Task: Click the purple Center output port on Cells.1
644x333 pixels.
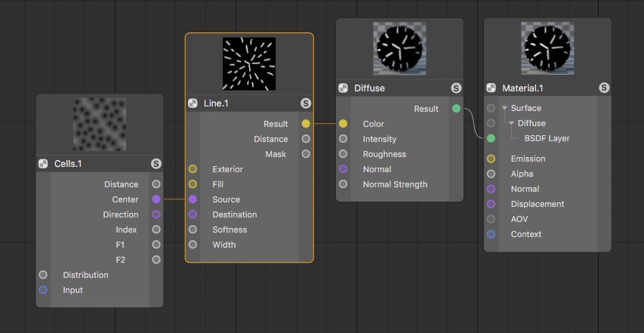Action: coord(156,199)
